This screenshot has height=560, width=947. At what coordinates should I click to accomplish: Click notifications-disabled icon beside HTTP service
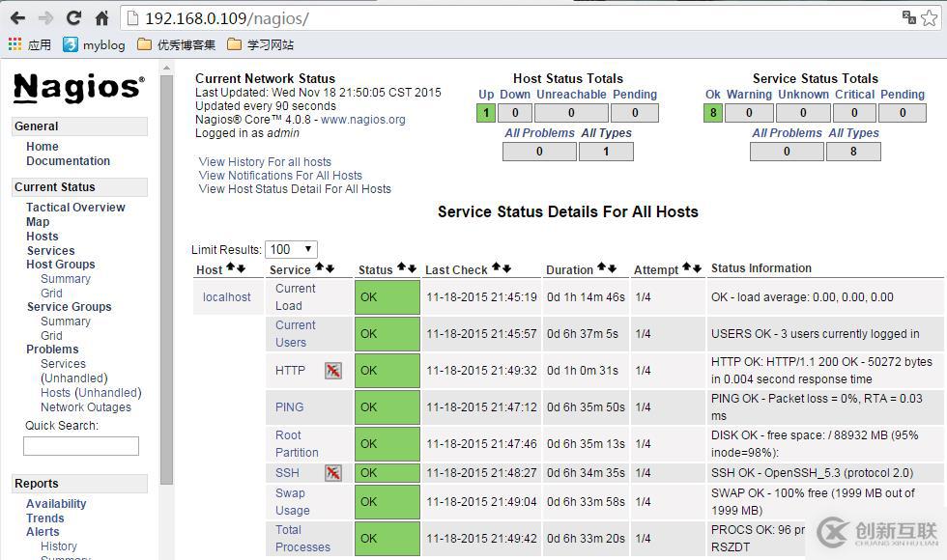click(332, 371)
